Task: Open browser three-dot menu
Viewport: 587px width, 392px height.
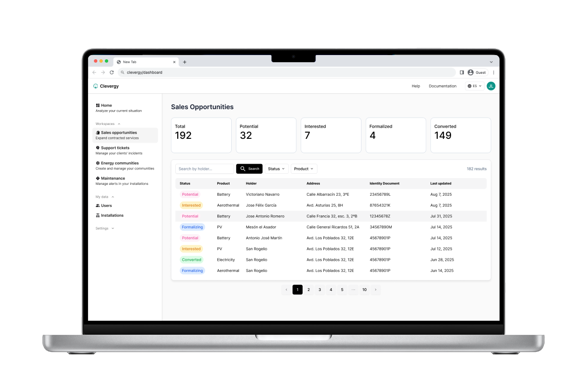Action: coord(494,72)
